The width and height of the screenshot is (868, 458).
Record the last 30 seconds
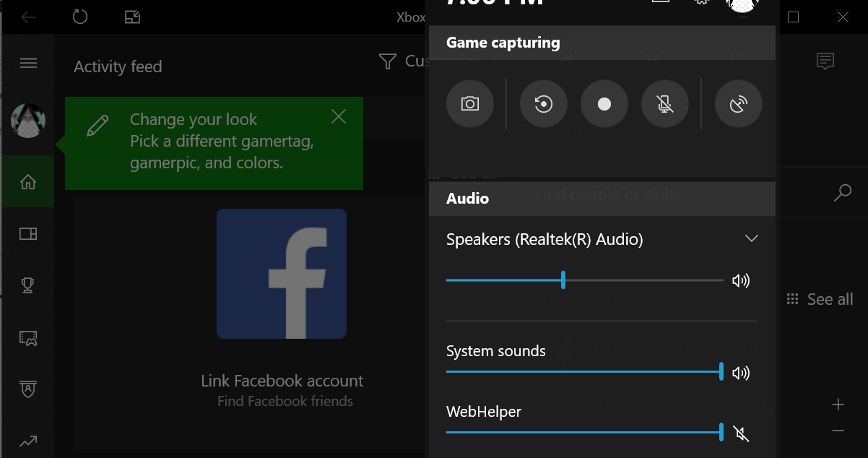coord(544,104)
